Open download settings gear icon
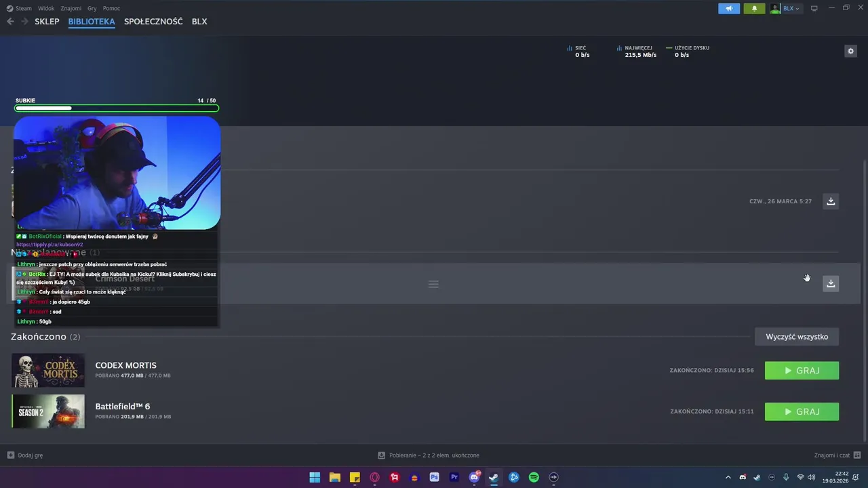Image resolution: width=868 pixels, height=488 pixels. pyautogui.click(x=850, y=51)
